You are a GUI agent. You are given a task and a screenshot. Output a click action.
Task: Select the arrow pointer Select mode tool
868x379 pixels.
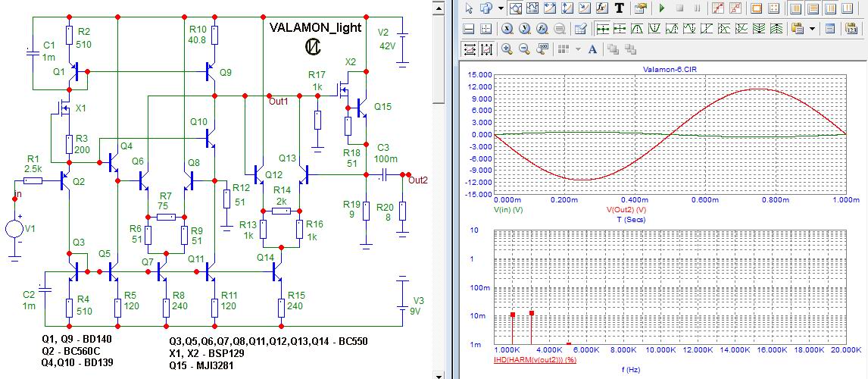click(x=469, y=8)
